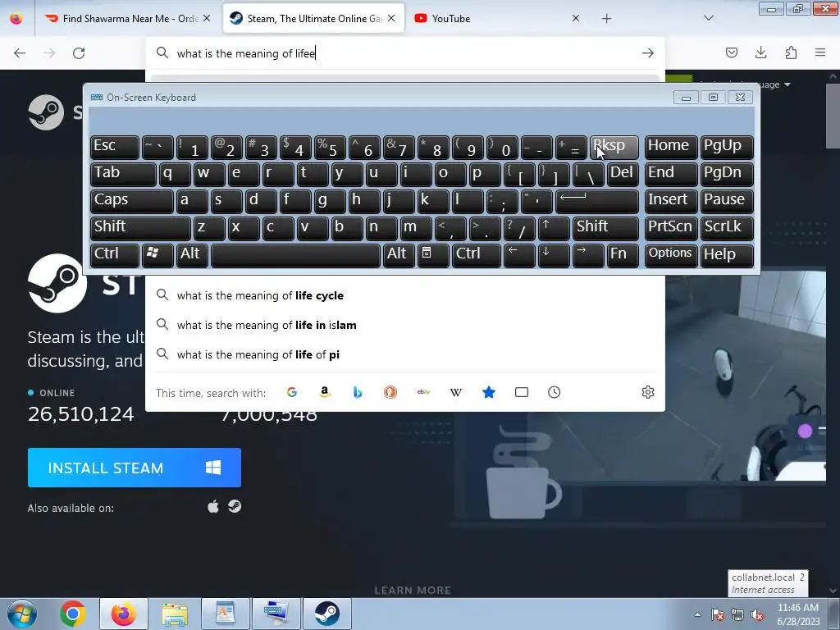840x630 pixels.
Task: Click the SteamOS platform icon
Action: click(x=235, y=506)
